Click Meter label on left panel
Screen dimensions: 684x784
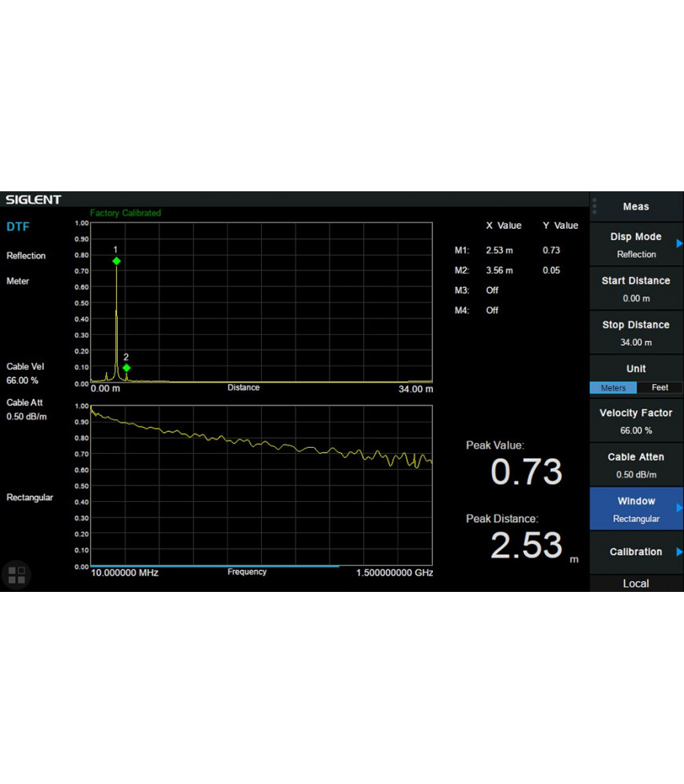[x=17, y=281]
